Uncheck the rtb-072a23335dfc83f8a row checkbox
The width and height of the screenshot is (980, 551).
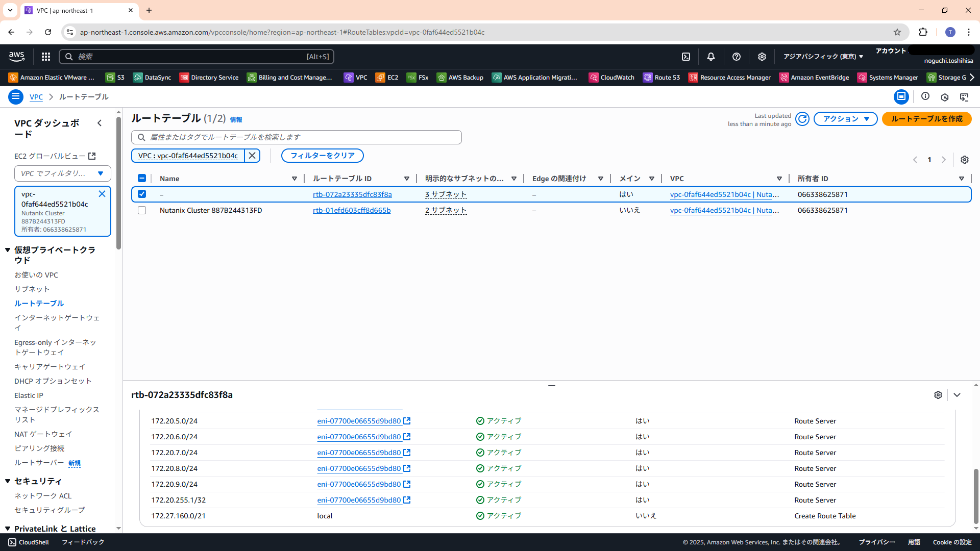[142, 194]
